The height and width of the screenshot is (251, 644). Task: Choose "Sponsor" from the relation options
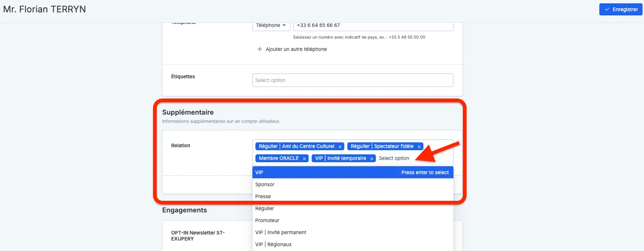pos(353,184)
